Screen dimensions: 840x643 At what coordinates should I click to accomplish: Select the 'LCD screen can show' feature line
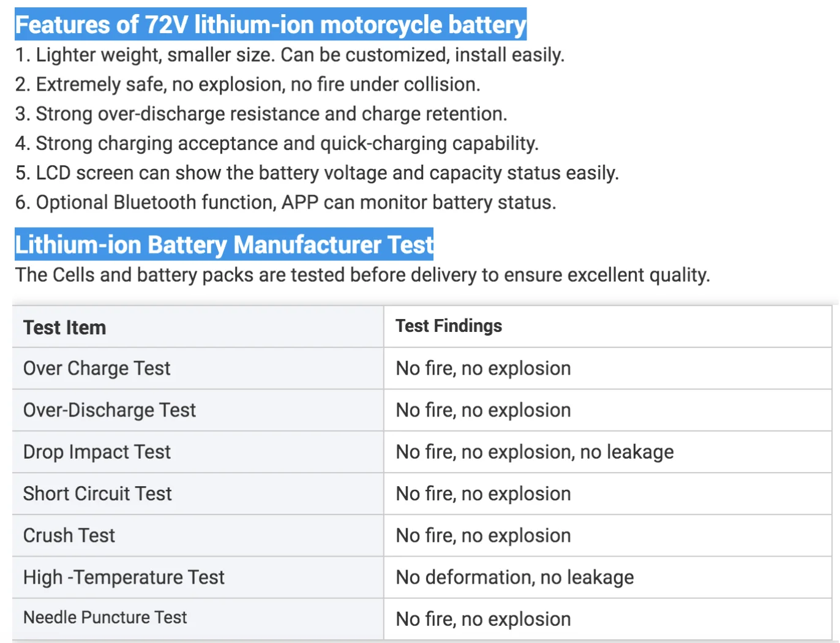317,173
